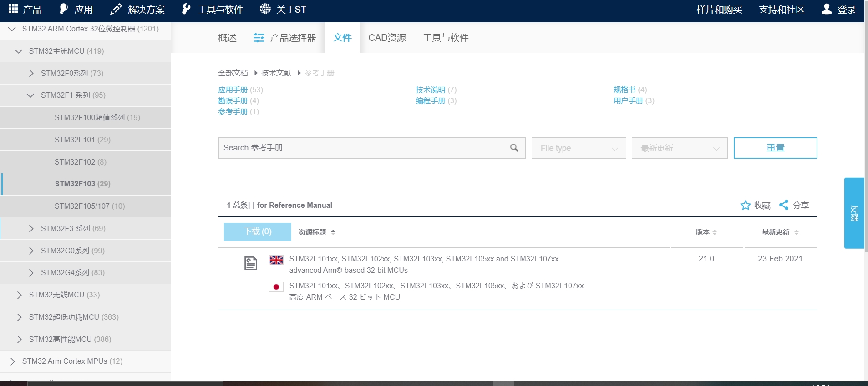Toggle sort on version column
Viewport: 868px width, 386px height.
pos(715,232)
